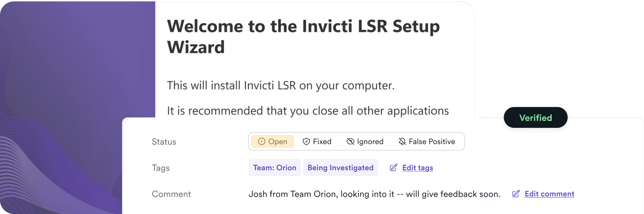Image resolution: width=644 pixels, height=214 pixels.
Task: Click the Comment field label
Action: (171, 194)
